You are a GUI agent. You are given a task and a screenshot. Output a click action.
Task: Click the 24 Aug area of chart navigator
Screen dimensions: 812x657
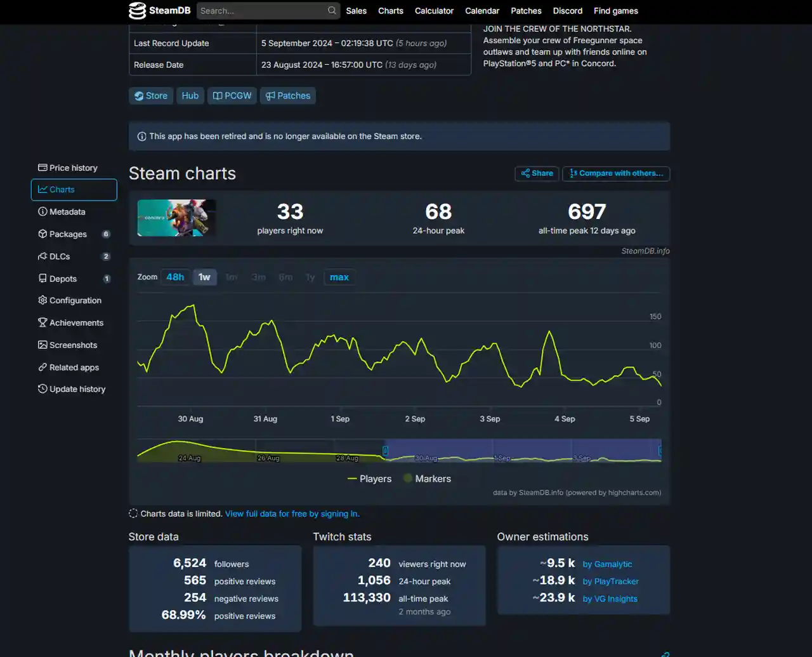pyautogui.click(x=189, y=458)
